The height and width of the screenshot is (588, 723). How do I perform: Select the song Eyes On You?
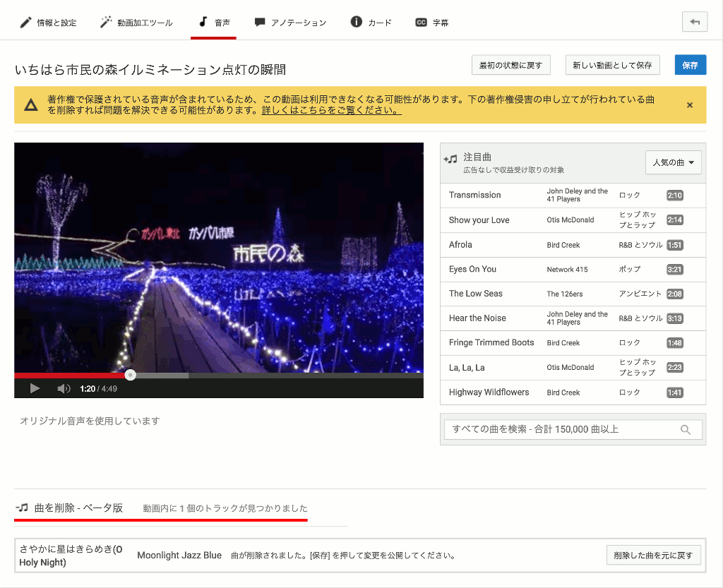click(x=472, y=269)
